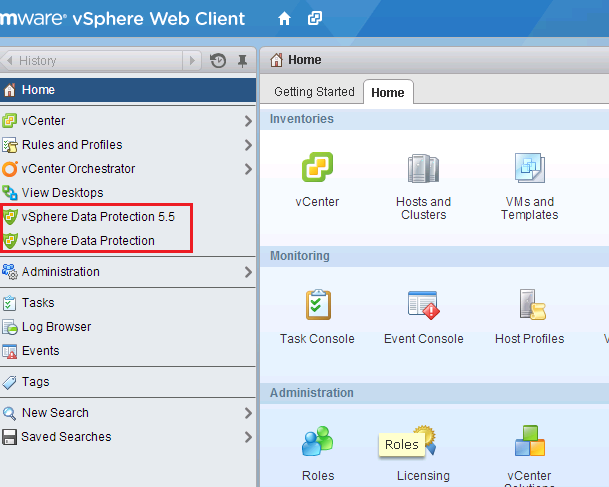This screenshot has height=487, width=609.
Task: Click the Host Profiles label
Action: click(529, 339)
